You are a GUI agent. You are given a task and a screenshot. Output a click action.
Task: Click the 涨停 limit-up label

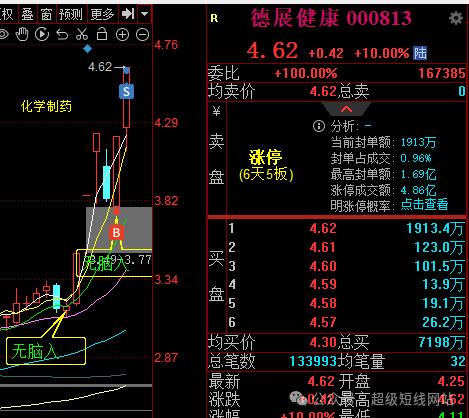click(x=265, y=157)
